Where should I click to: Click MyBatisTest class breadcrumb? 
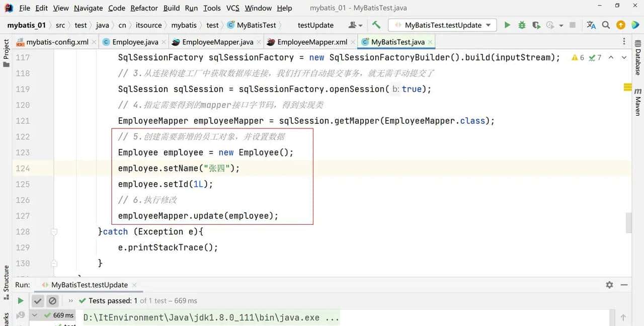(252, 25)
